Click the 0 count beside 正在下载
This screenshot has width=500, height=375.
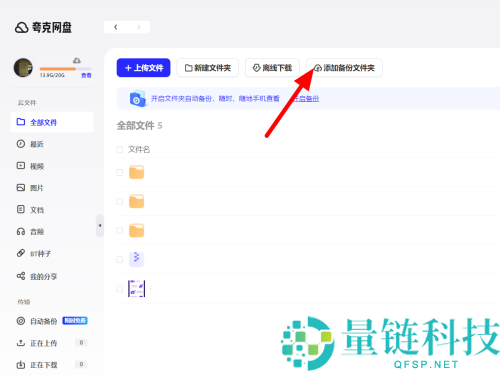81,364
